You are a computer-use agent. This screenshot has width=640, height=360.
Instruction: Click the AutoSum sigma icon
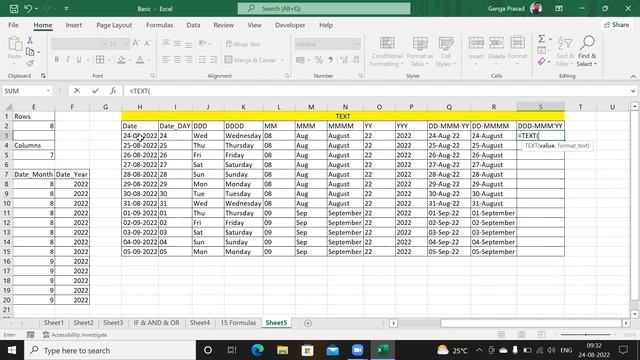click(x=542, y=39)
